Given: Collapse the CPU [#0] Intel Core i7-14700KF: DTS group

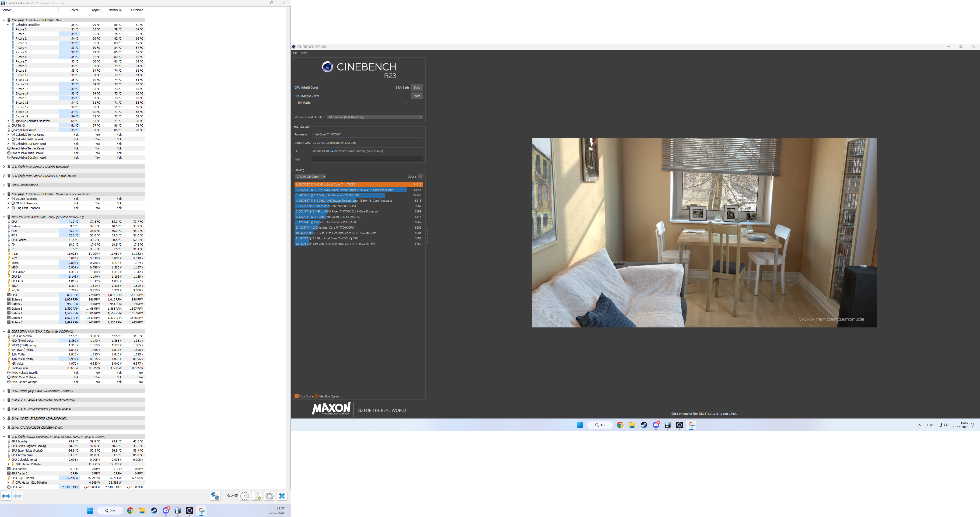Looking at the screenshot, I should pyautogui.click(x=4, y=20).
